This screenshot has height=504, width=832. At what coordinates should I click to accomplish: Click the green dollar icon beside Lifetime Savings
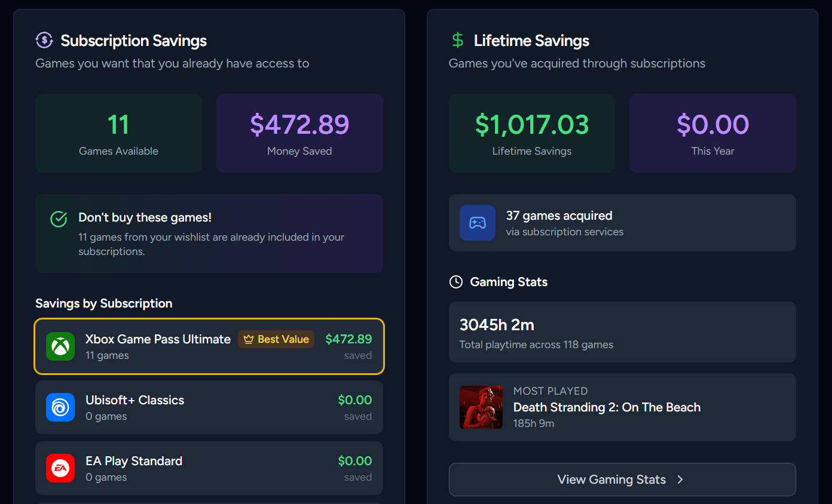click(458, 41)
